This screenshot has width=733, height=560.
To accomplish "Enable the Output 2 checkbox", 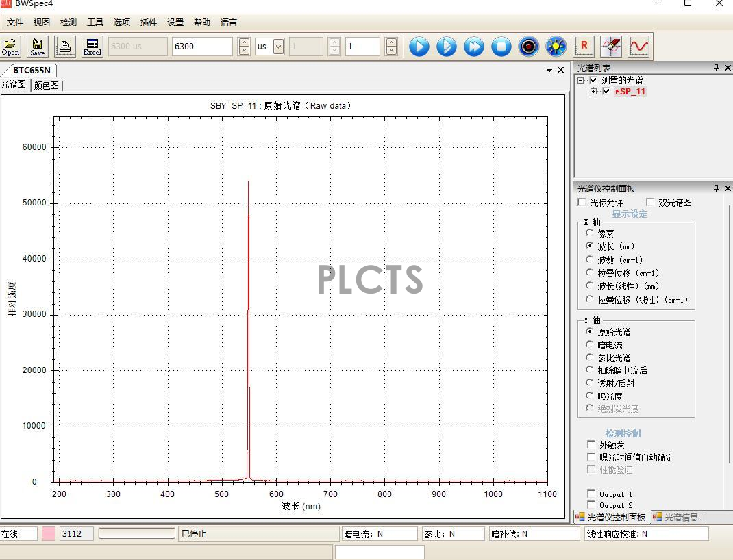I will click(591, 505).
